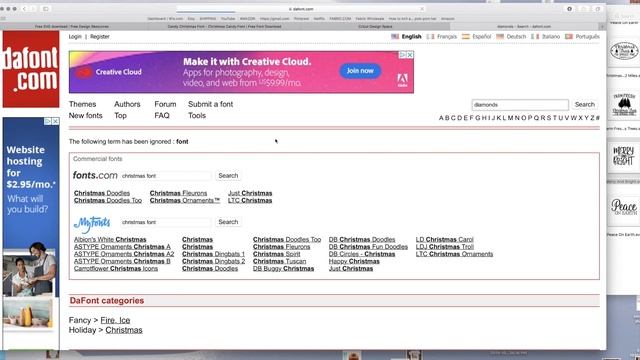Switch site language to Español
The height and width of the screenshot is (360, 640).
[476, 36]
